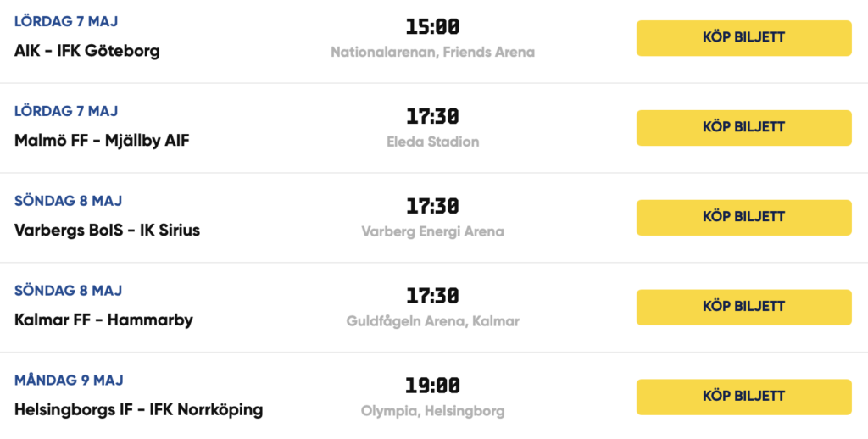Screen dimensions: 868x439
Task: Click the Varberg Energi Arena venue label
Action: (x=433, y=231)
